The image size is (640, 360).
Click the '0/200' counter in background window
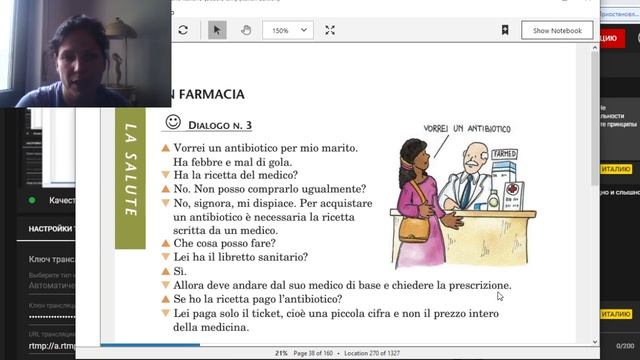coord(625,346)
